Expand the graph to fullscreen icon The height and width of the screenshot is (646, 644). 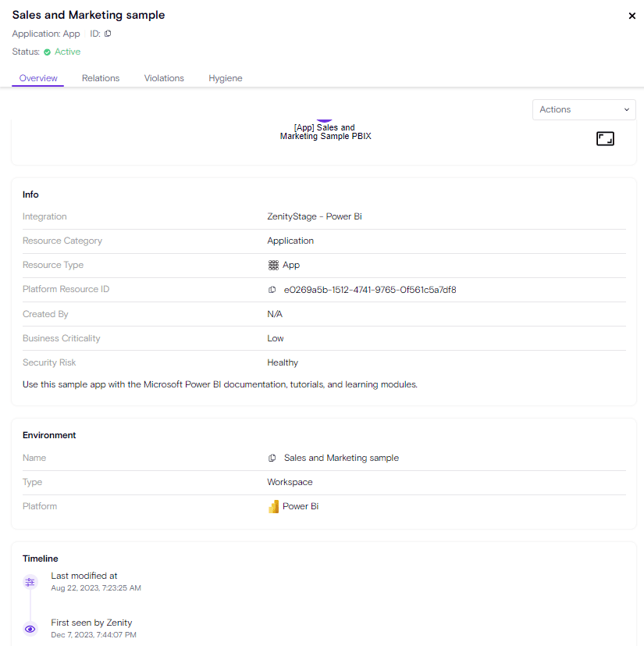[605, 138]
